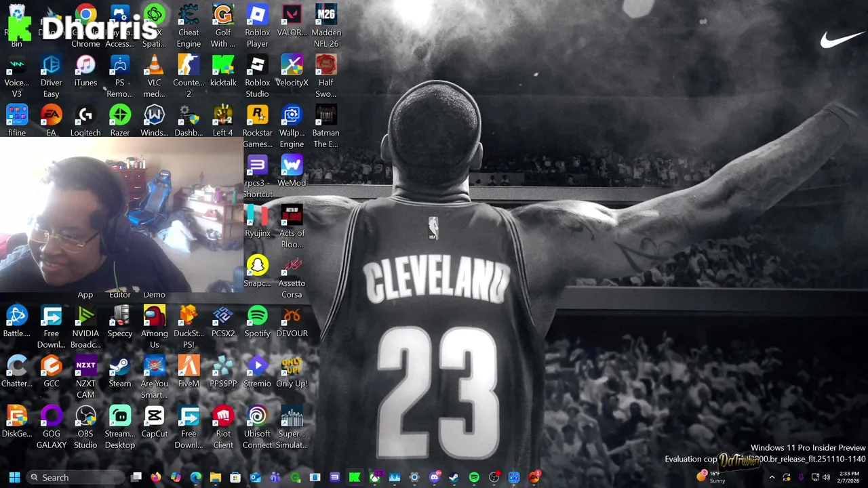Screen dimensions: 868x488
Task: Select GOG GALAXY desktop icon
Action: coord(52,427)
